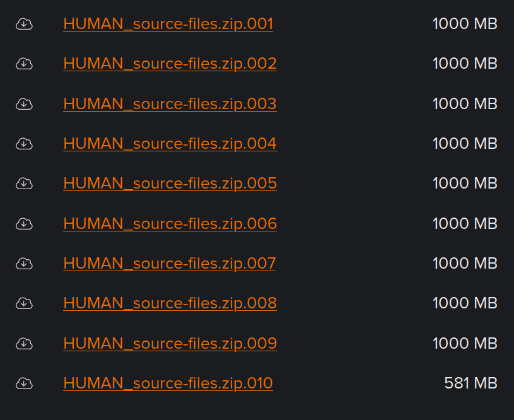The width and height of the screenshot is (514, 420).
Task: Open the HUMAN_source-files.zip.005 link
Action: click(170, 183)
